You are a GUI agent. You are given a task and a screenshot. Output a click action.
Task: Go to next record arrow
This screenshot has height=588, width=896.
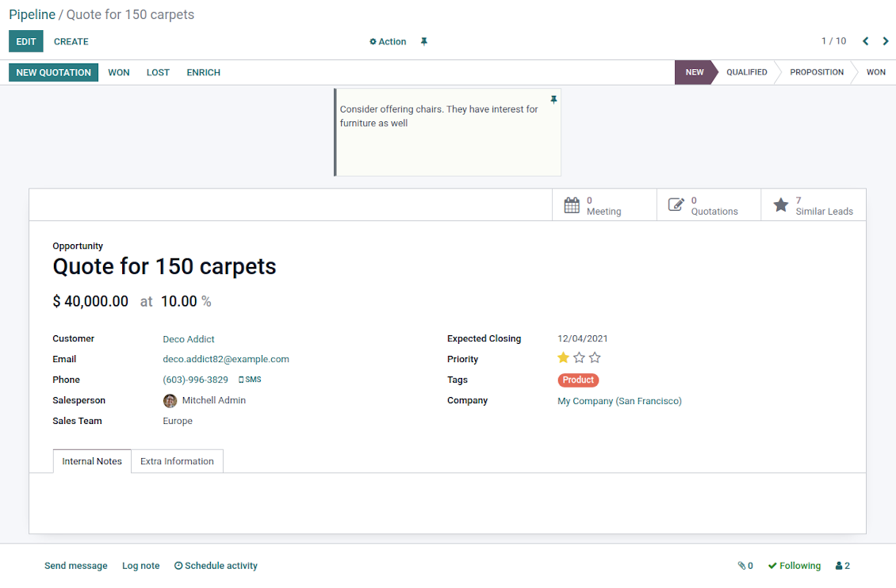pyautogui.click(x=886, y=41)
